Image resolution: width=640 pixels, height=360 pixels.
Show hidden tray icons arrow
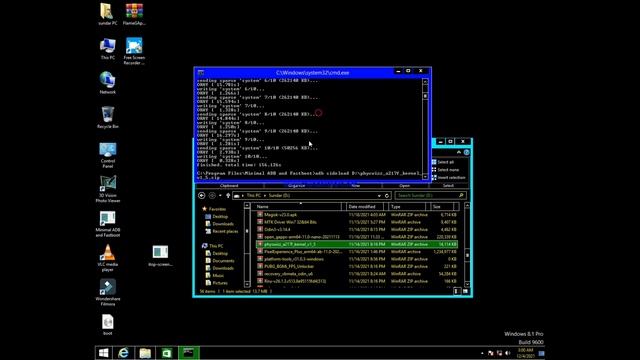coord(482,353)
